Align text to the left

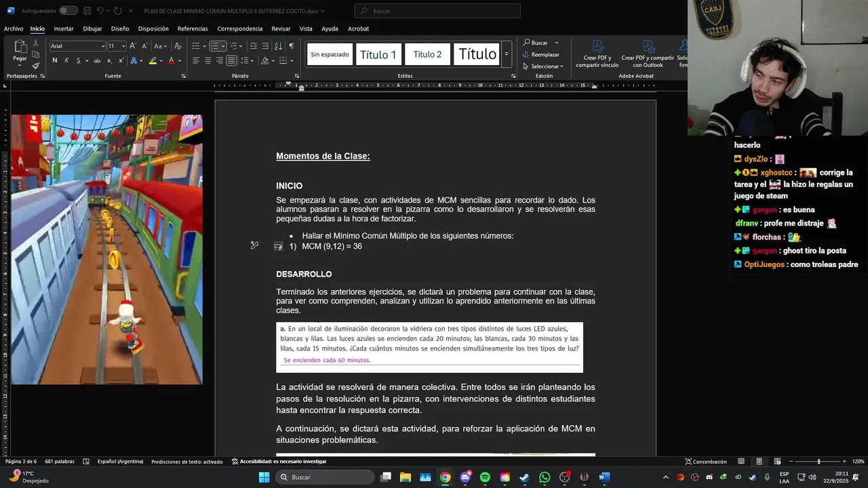point(196,60)
